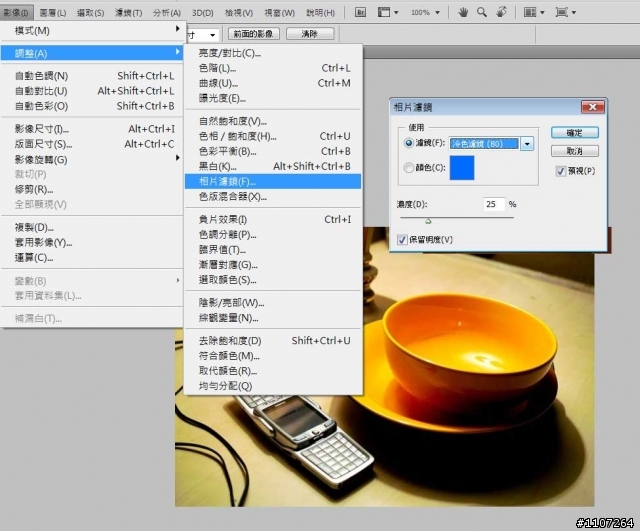640x531 pixels.
Task: Select 漸層對應(G) adjustment
Action: [273, 265]
